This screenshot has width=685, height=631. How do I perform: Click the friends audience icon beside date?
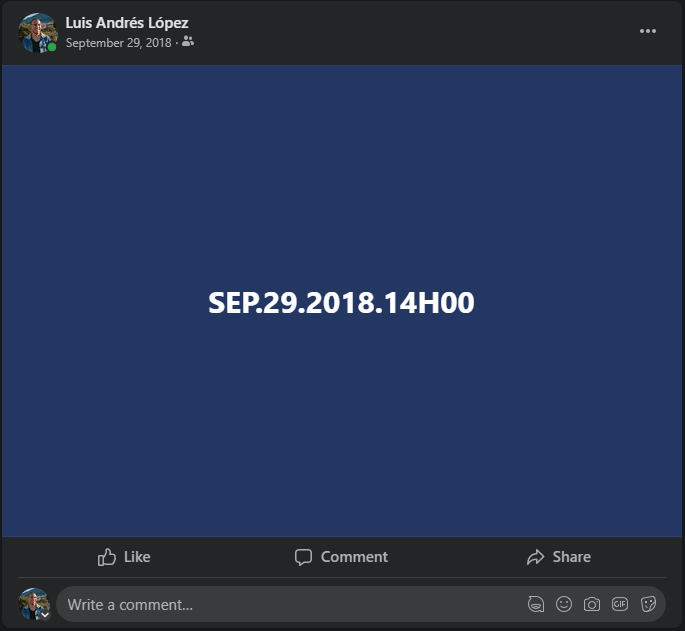188,42
